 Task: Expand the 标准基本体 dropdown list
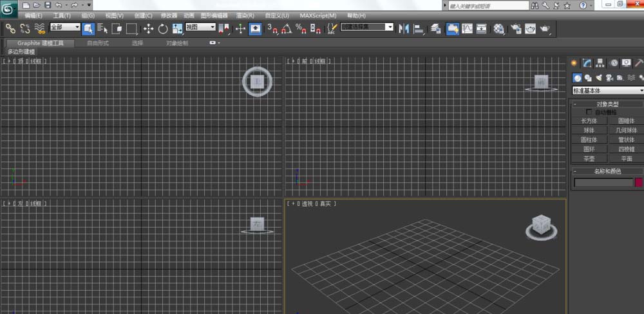tap(608, 91)
